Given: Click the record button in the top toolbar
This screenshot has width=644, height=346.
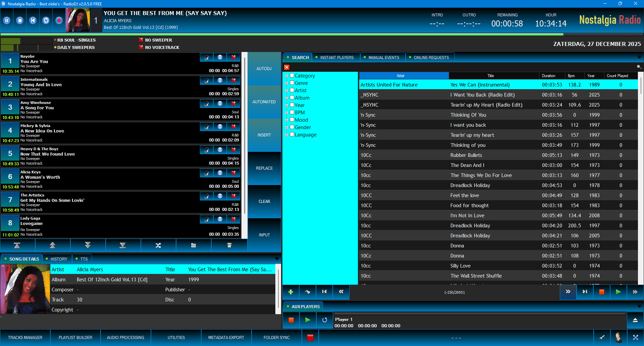Looking at the screenshot, I should (x=59, y=20).
